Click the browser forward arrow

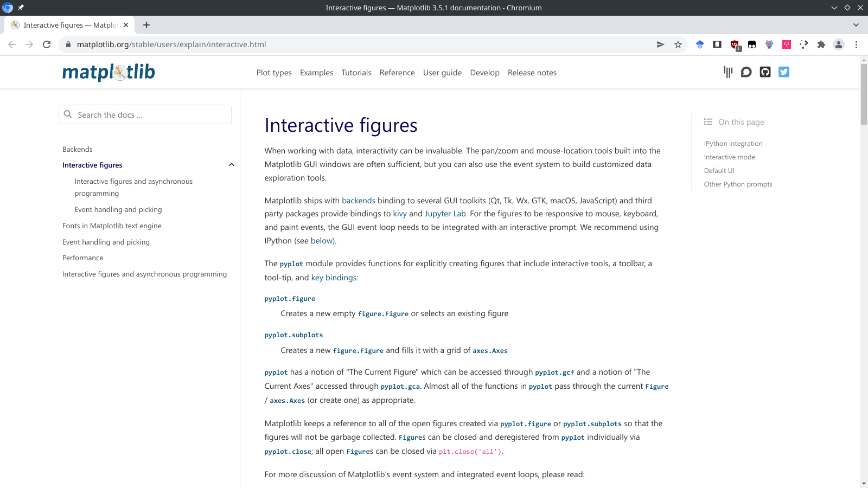[x=29, y=44]
